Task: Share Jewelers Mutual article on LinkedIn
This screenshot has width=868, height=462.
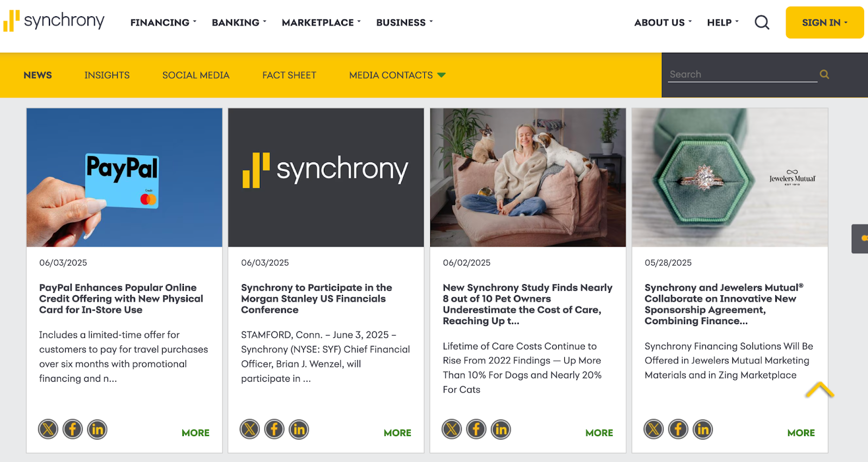Action: coord(703,429)
